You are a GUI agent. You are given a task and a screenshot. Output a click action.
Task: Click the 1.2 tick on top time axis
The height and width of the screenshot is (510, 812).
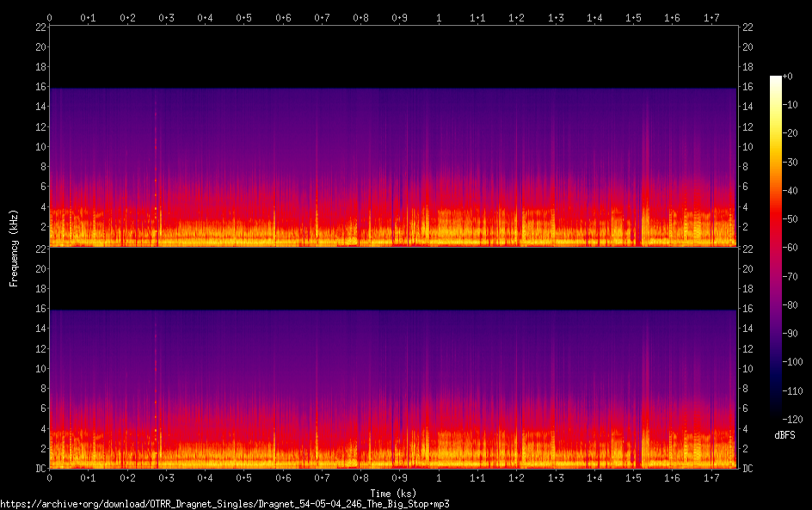coord(516,17)
